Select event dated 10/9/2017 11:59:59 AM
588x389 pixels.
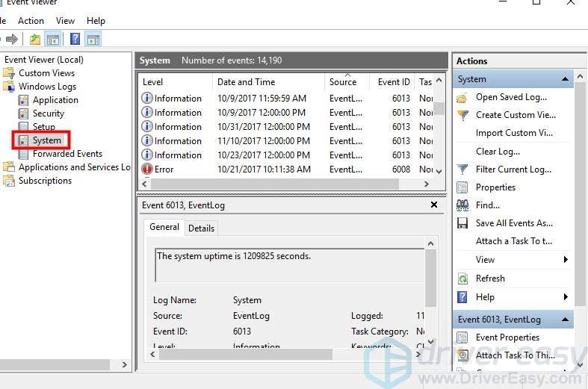287,99
